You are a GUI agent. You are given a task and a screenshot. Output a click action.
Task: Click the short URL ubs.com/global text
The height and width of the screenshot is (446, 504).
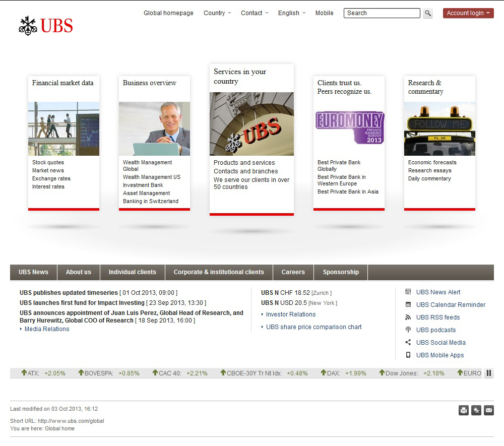point(71,421)
